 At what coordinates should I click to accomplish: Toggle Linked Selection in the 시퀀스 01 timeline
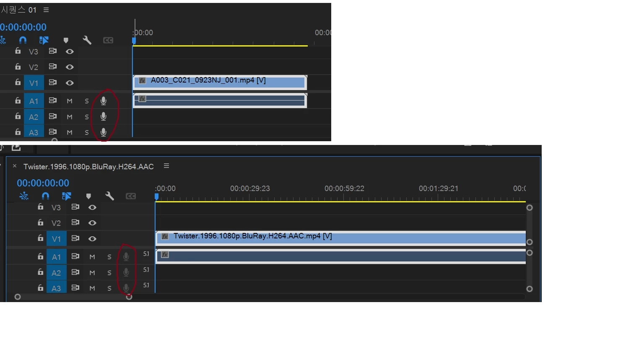(x=44, y=40)
